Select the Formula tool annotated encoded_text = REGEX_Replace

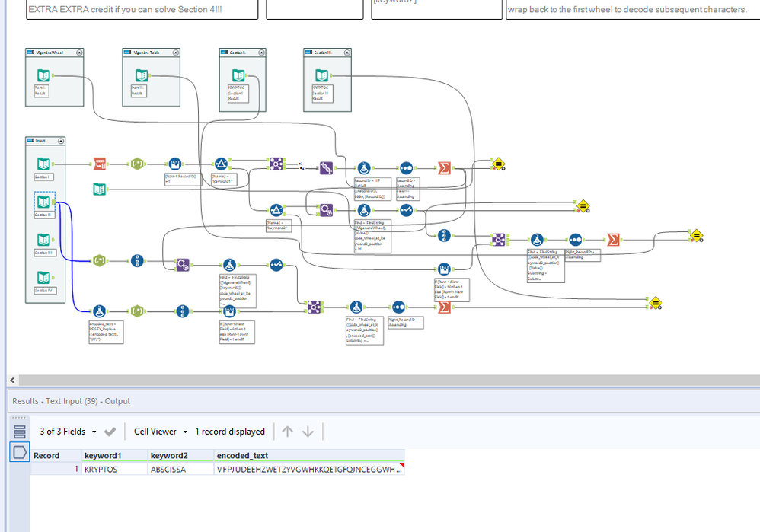tap(99, 311)
